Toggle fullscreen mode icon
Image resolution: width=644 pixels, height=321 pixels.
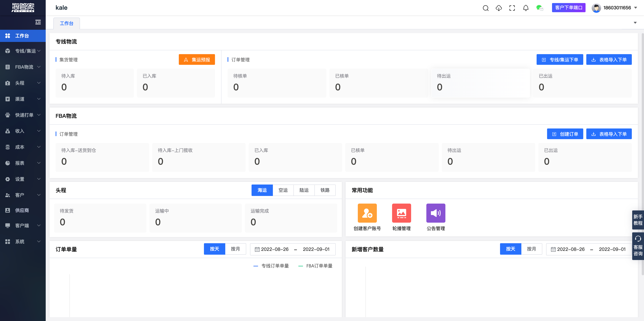[512, 8]
